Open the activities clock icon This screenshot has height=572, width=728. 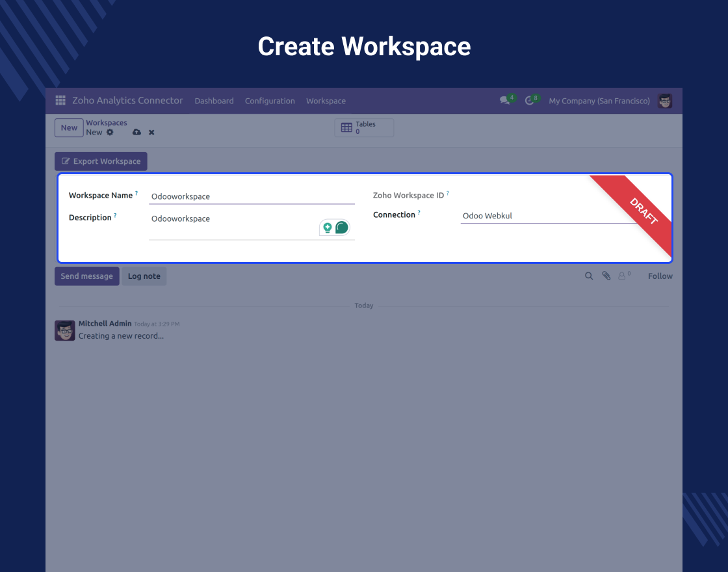pos(529,100)
